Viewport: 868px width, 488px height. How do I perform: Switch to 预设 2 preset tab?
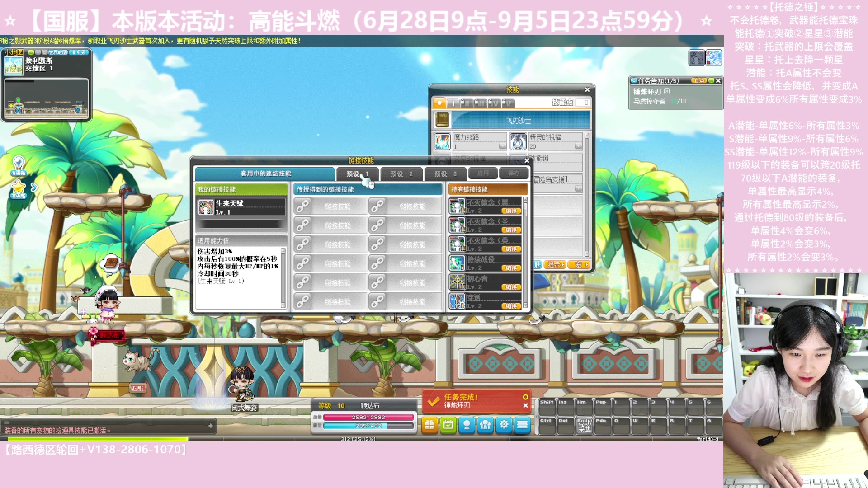(401, 174)
